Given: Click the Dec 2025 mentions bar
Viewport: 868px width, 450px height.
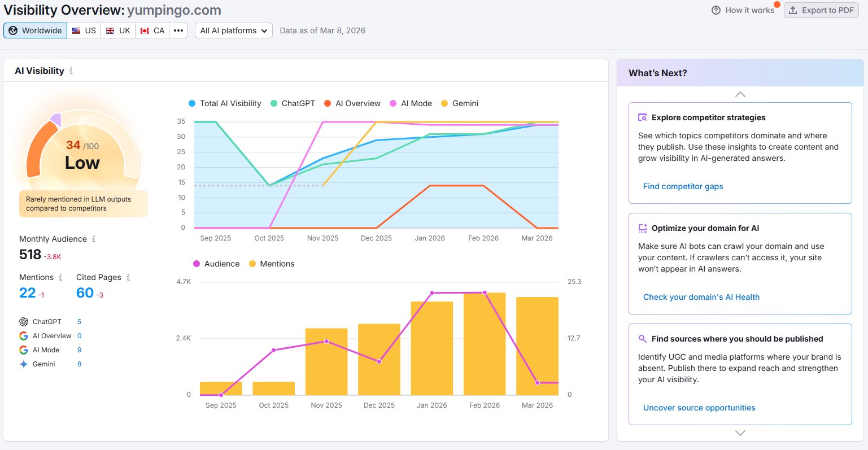Looking at the screenshot, I should 379,360.
